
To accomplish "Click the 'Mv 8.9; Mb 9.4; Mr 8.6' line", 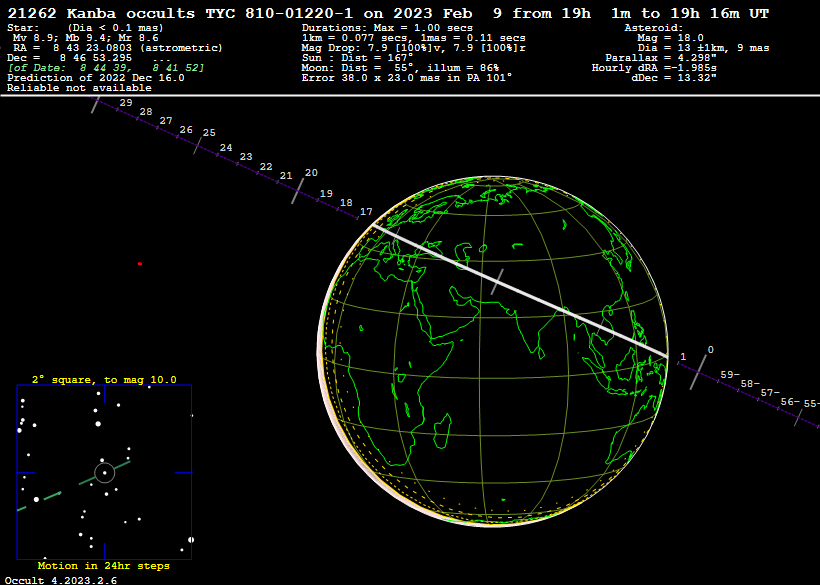I will [x=85, y=38].
